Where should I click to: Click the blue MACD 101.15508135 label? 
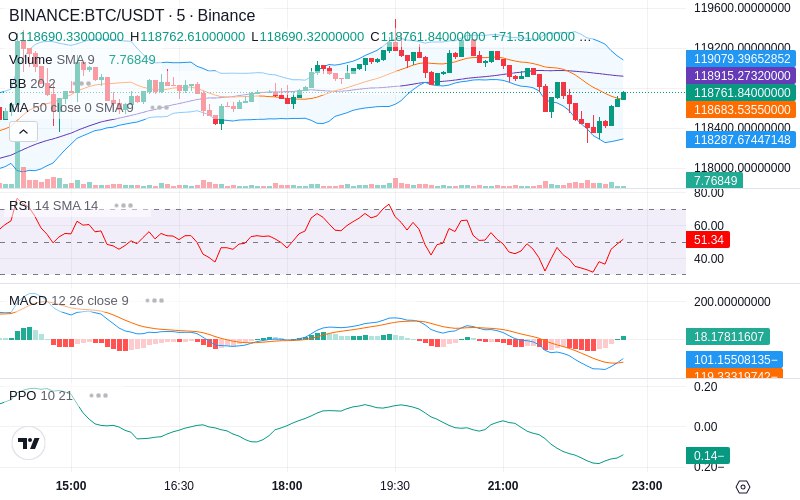734,360
